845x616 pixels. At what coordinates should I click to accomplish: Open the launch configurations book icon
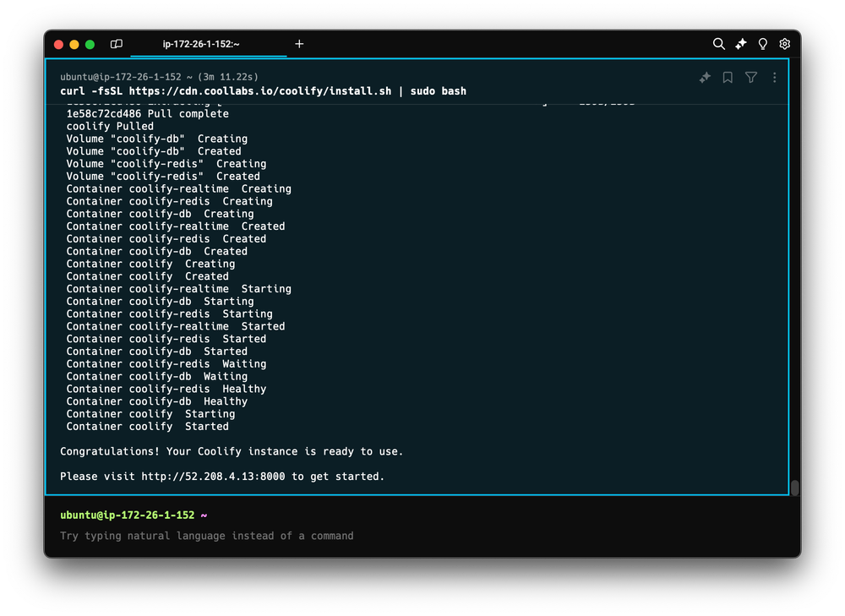(116, 44)
